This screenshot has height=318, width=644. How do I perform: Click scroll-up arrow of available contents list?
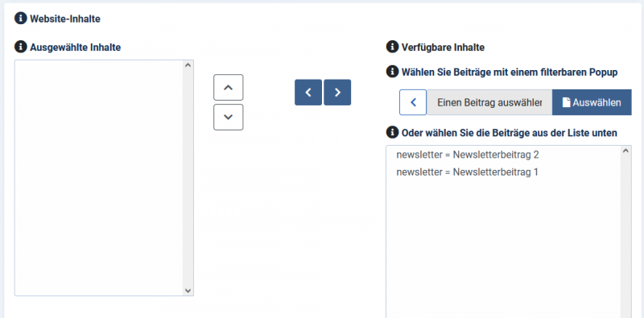point(625,151)
